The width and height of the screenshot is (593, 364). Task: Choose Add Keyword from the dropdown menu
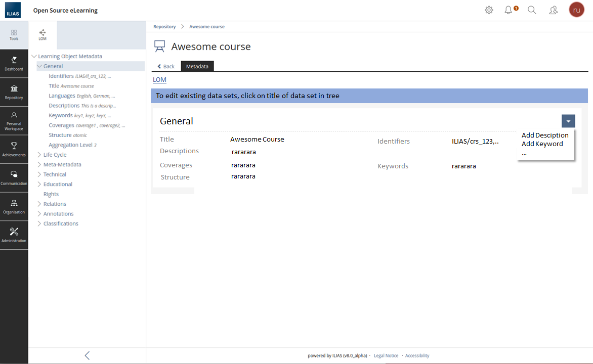[542, 144]
